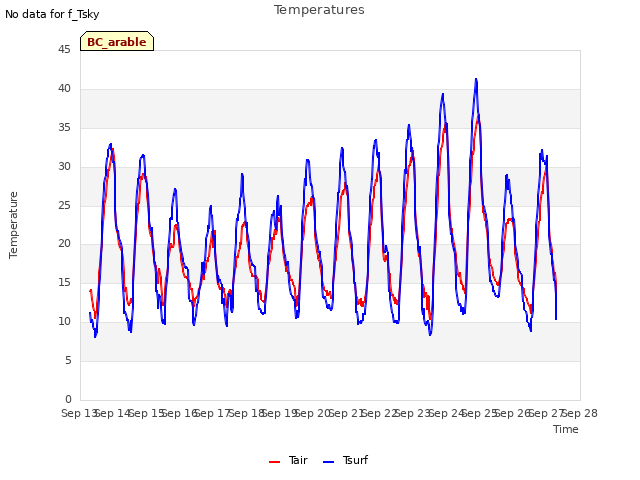Click the Tsurf peak on Sep 23 near 39

pyautogui.click(x=442, y=94)
